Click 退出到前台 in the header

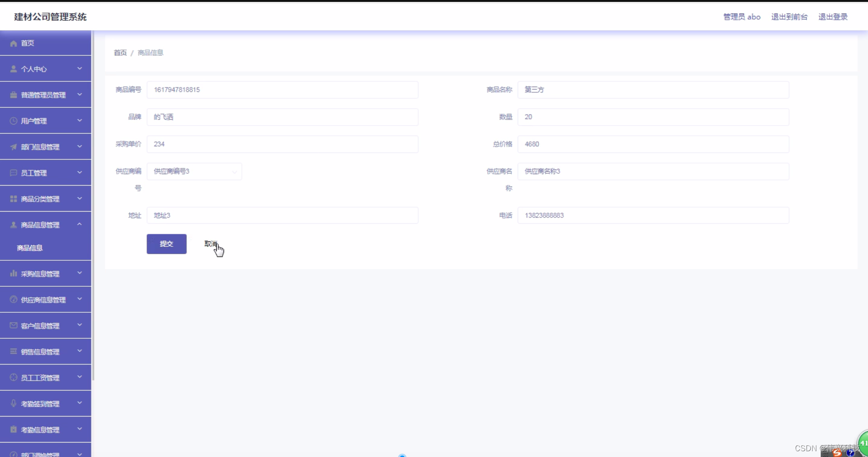(790, 17)
